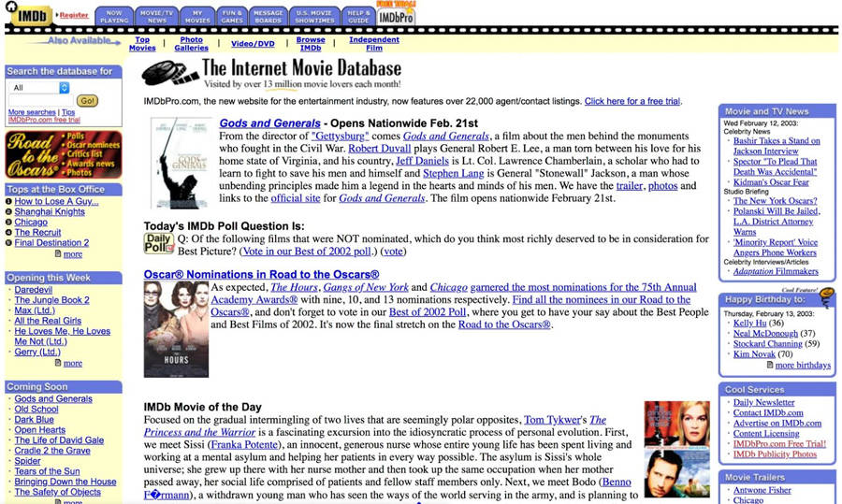Open Shanghai Knights box office link
Viewport: 842px width, 504px height.
click(50, 211)
